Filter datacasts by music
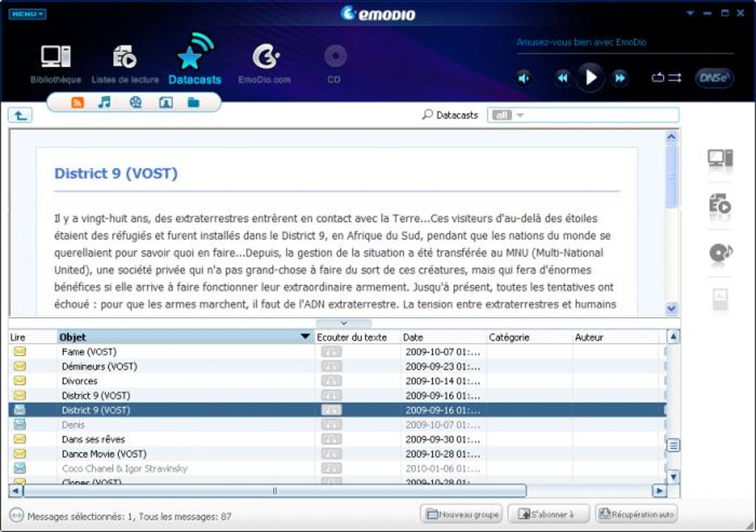Image resolution: width=756 pixels, height=532 pixels. (105, 103)
